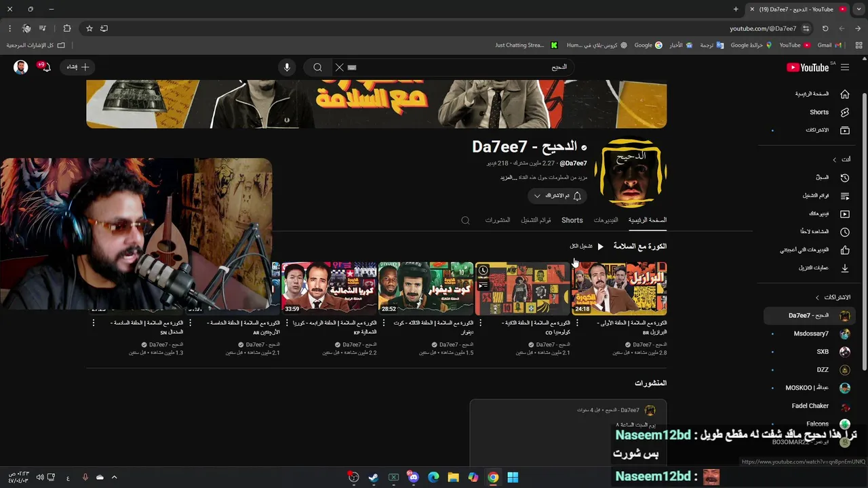The height and width of the screenshot is (488, 868).
Task: Click the YouTube page vertical scrollbar
Action: 864,230
